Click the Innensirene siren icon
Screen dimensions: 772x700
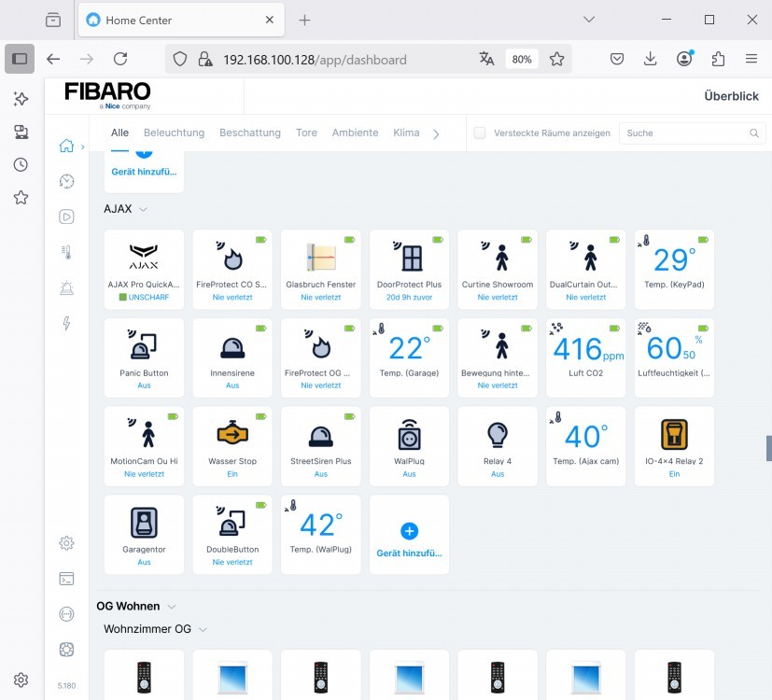pyautogui.click(x=232, y=347)
